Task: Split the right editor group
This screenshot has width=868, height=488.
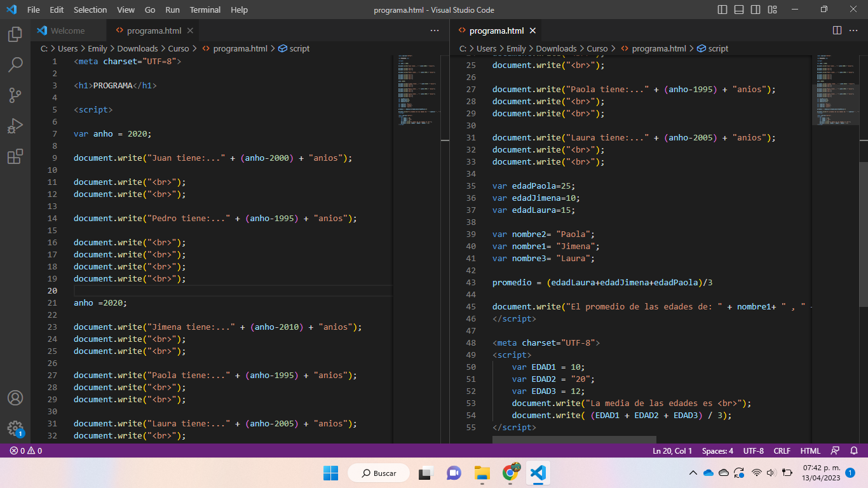Action: [x=837, y=30]
